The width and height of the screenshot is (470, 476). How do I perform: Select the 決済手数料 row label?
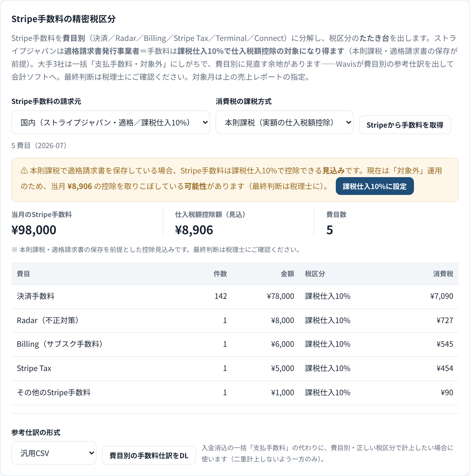36,296
